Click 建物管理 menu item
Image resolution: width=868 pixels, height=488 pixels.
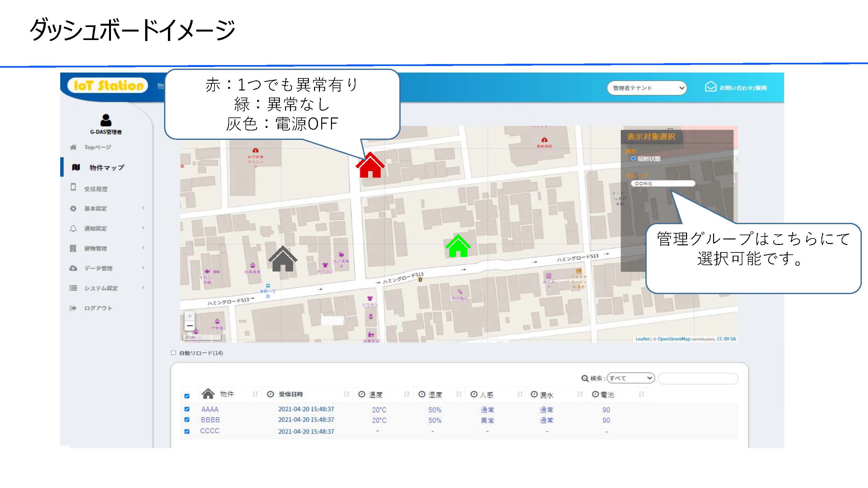pos(96,248)
